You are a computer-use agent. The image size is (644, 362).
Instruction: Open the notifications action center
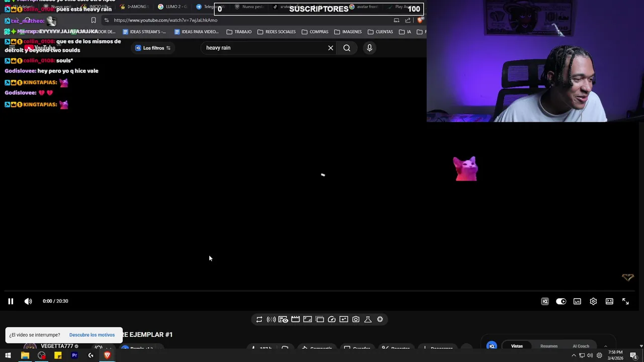pos(633,355)
